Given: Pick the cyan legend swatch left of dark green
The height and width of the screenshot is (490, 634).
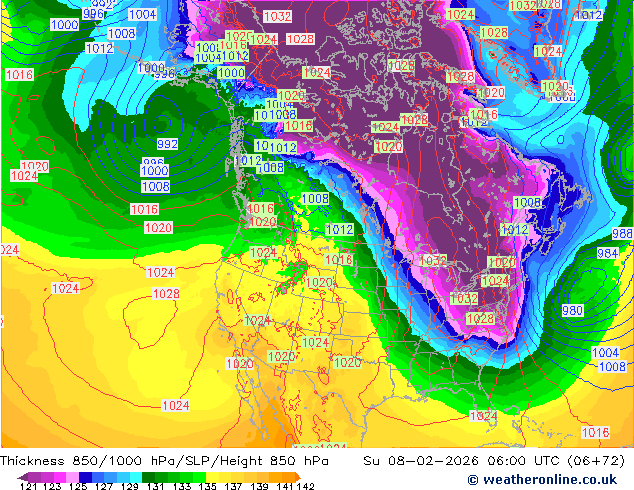Looking at the screenshot, I should pyautogui.click(x=136, y=477).
